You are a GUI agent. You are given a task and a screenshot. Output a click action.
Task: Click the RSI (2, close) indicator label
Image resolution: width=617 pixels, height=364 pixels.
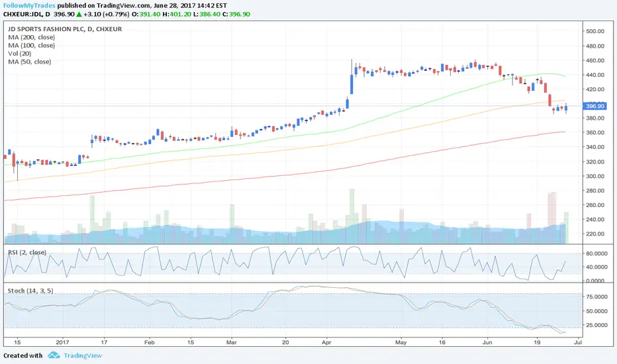[x=27, y=252]
